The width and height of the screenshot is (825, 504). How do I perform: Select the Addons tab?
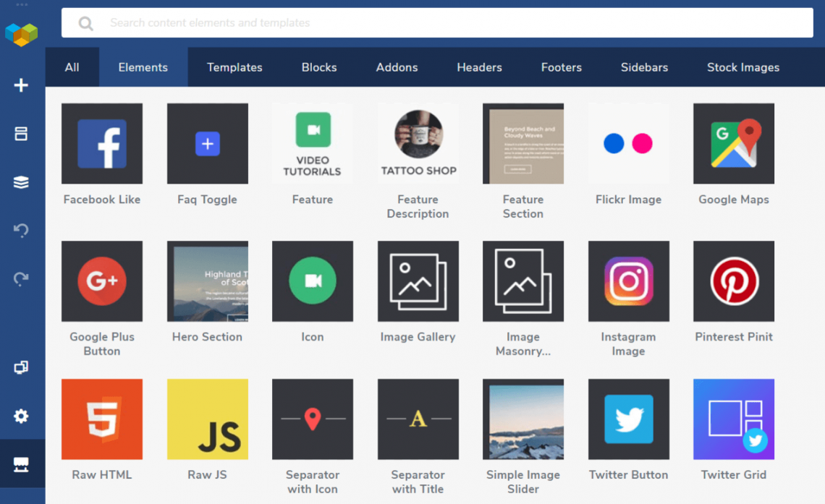(397, 67)
